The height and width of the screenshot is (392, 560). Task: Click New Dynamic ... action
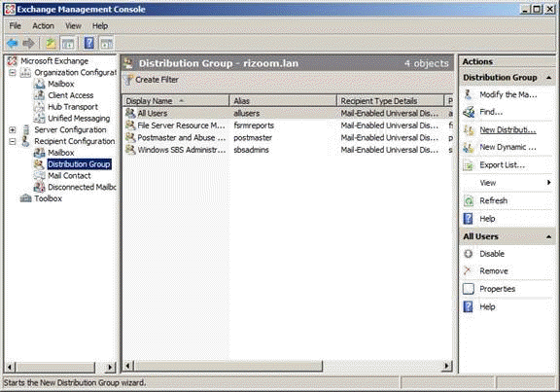(507, 147)
